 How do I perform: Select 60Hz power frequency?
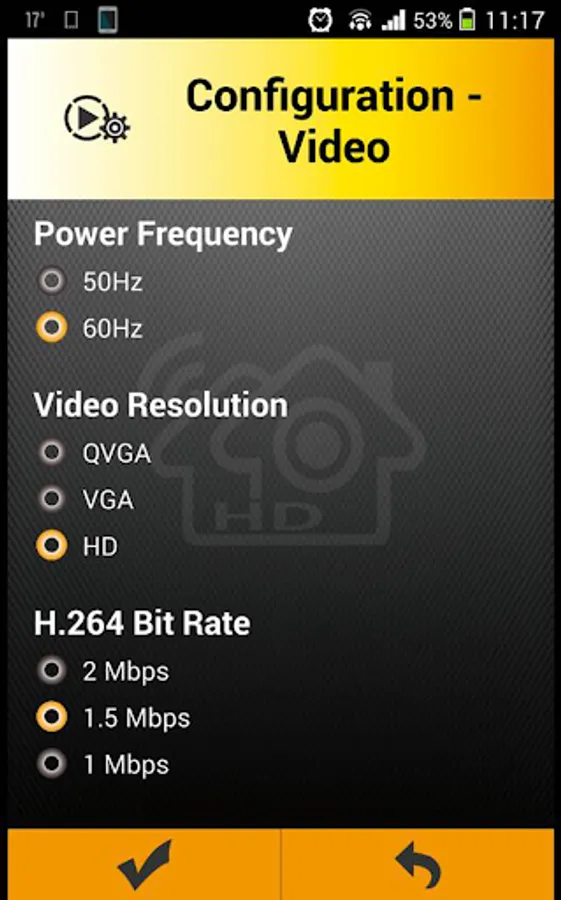tap(90, 328)
